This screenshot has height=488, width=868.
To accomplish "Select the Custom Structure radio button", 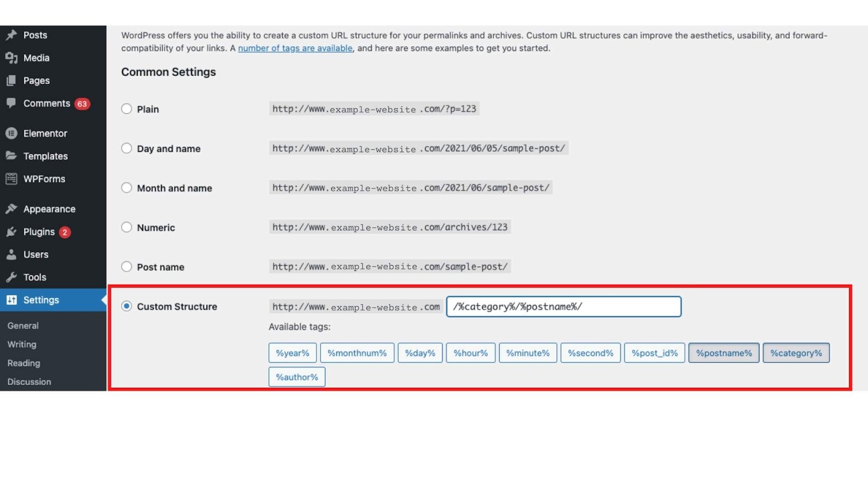I will click(126, 306).
